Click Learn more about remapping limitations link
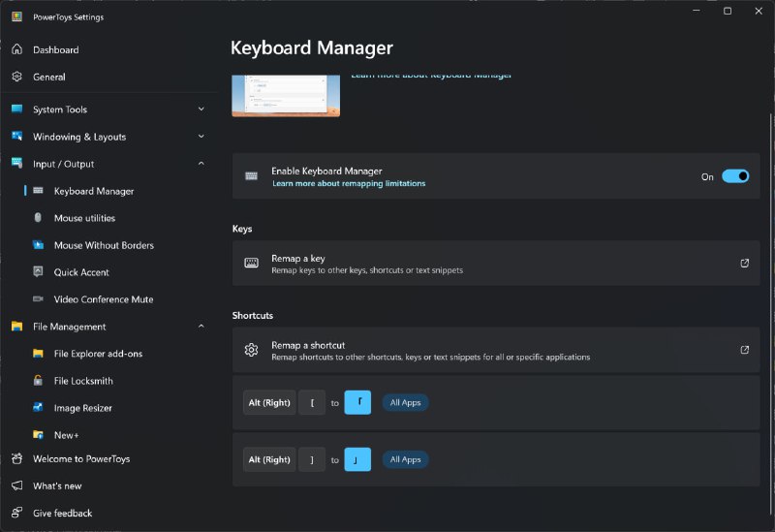Image resolution: width=775 pixels, height=532 pixels. click(349, 183)
